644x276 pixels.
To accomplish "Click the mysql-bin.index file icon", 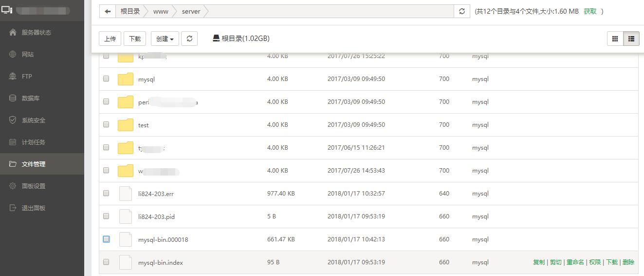I will coord(126,262).
